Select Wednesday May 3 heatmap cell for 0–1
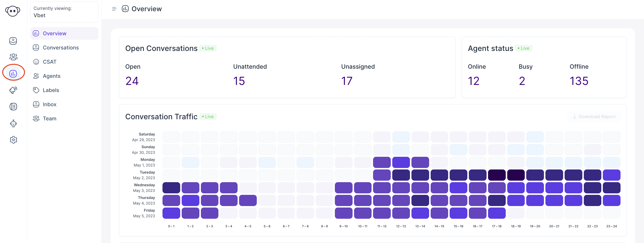This screenshot has height=243, width=644. tap(171, 188)
